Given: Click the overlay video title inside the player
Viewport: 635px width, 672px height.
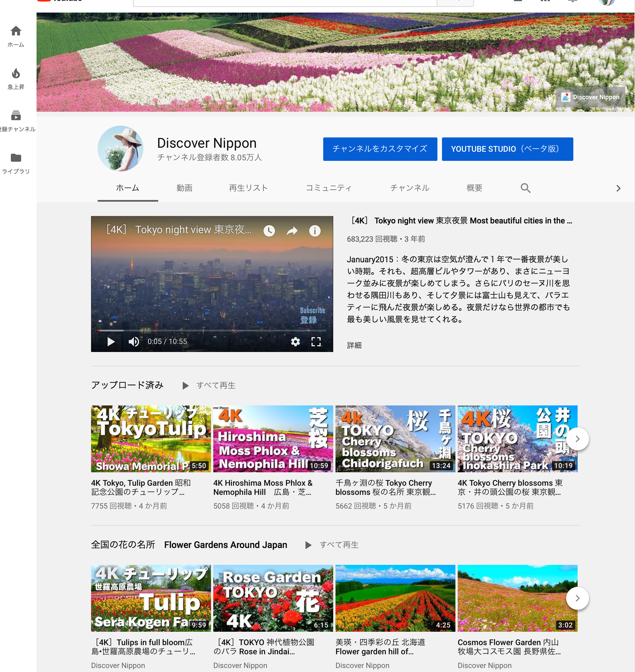Looking at the screenshot, I should pos(179,230).
